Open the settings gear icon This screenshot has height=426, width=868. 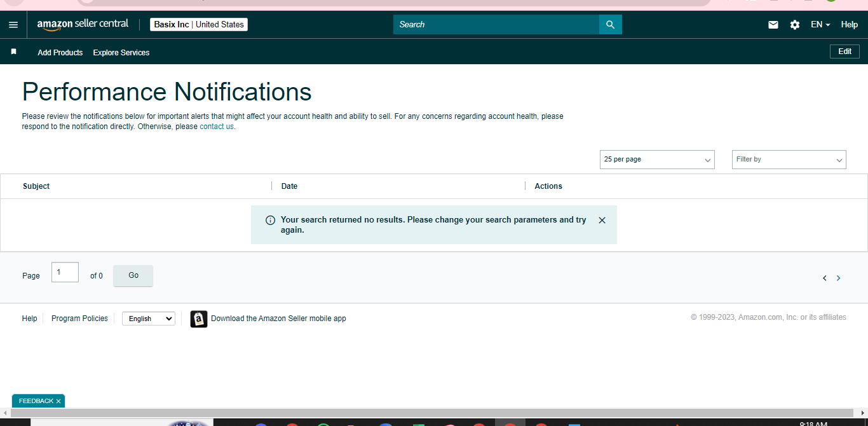(x=795, y=25)
